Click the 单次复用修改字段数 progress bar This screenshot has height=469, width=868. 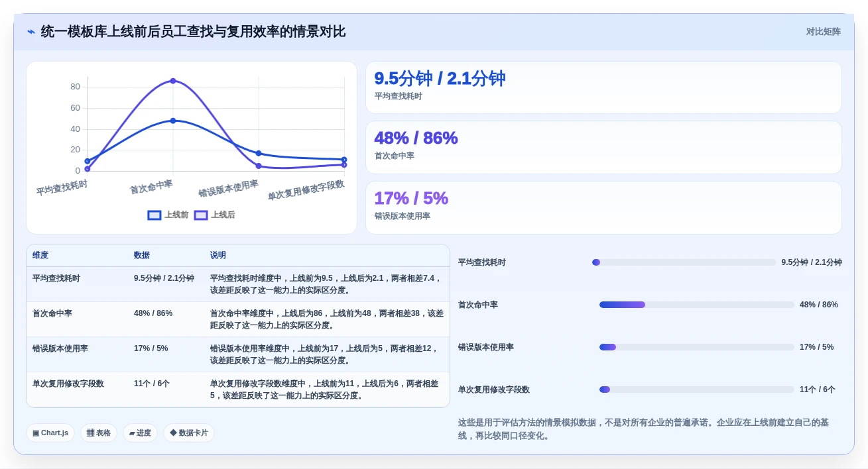point(696,390)
